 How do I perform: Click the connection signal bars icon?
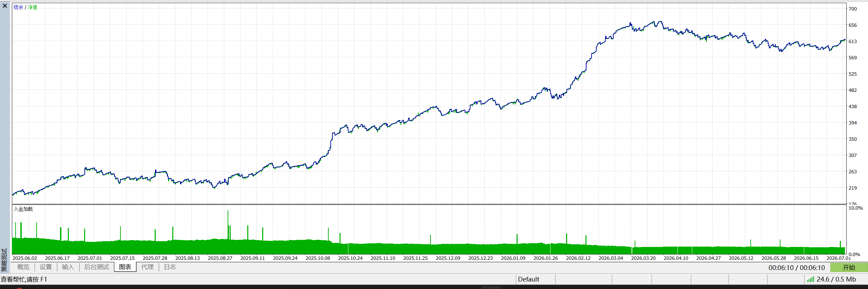[810, 279]
